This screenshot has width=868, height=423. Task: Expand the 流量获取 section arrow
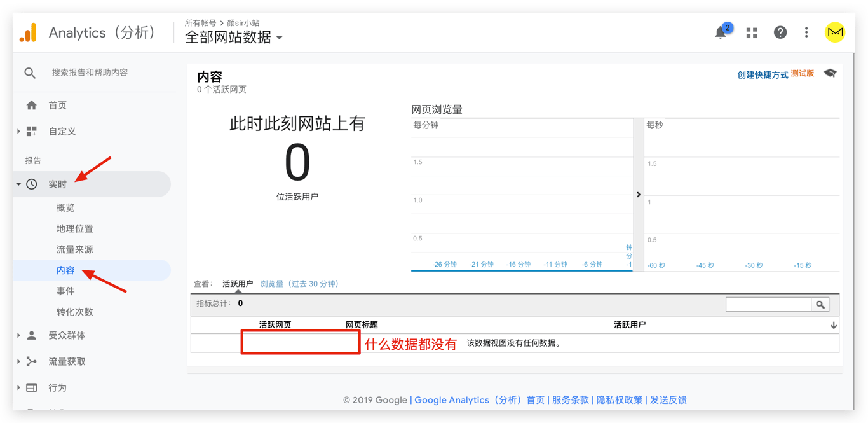[x=18, y=361]
